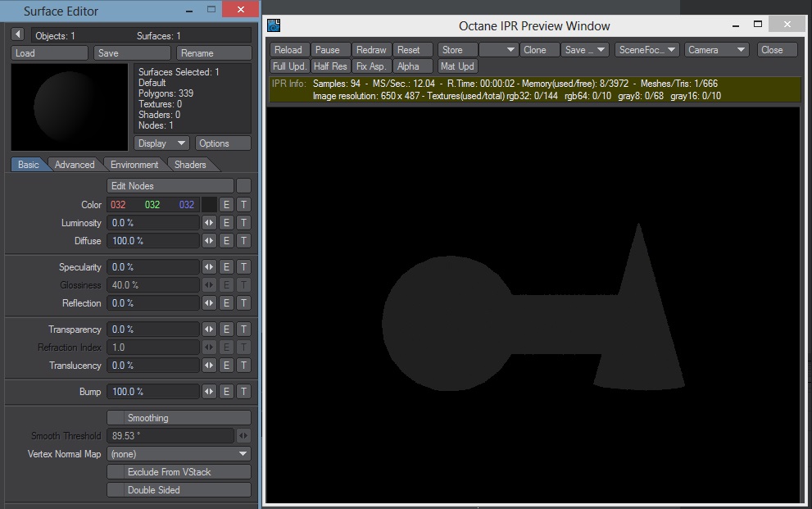Click the Color row T texture button

point(244,205)
